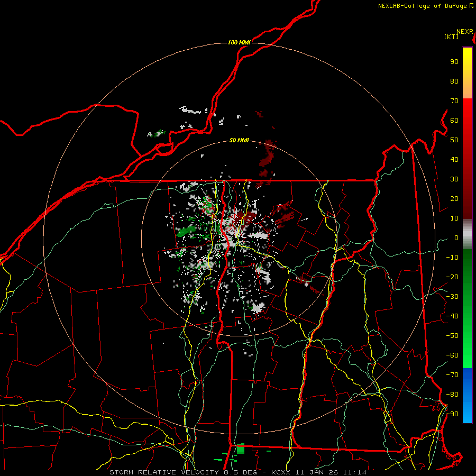Image resolution: width=476 pixels, height=476 pixels.
Task: Click the -50 value on the velocity scale
Action: (452, 336)
